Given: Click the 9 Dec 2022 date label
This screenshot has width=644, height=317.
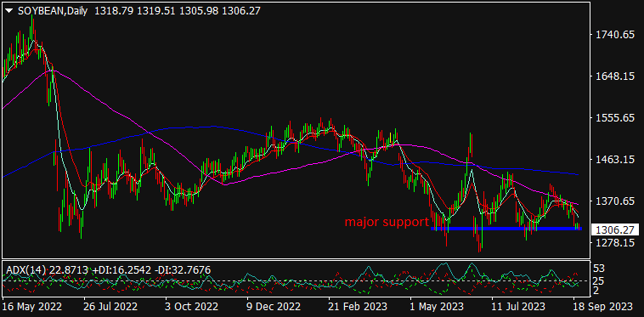Looking at the screenshot, I should point(274,307).
